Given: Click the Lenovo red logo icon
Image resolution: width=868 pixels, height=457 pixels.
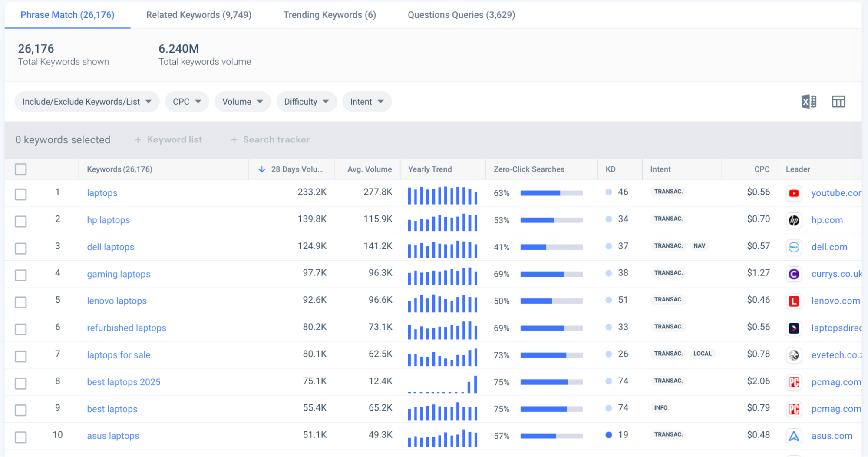Looking at the screenshot, I should click(794, 301).
